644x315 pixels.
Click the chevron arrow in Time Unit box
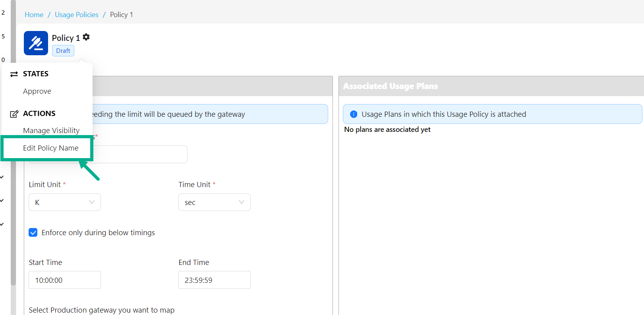(x=242, y=202)
